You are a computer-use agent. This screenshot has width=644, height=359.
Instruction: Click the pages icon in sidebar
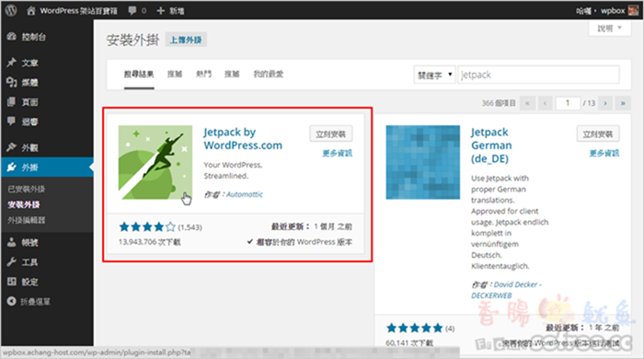11,101
